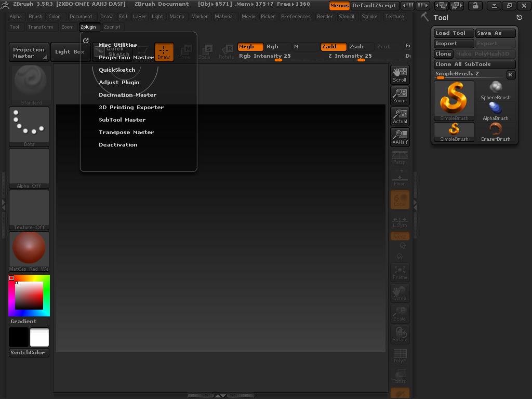Click the Import button
Screen dimensions: 532x399
454,44
